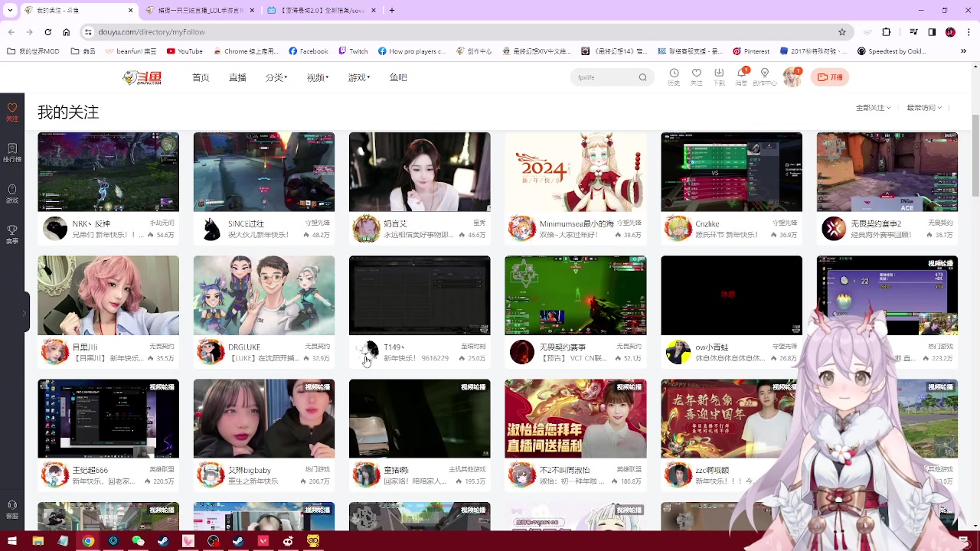Open the Twitch bookmark
Image resolution: width=980 pixels, height=551 pixels.
pyautogui.click(x=352, y=51)
